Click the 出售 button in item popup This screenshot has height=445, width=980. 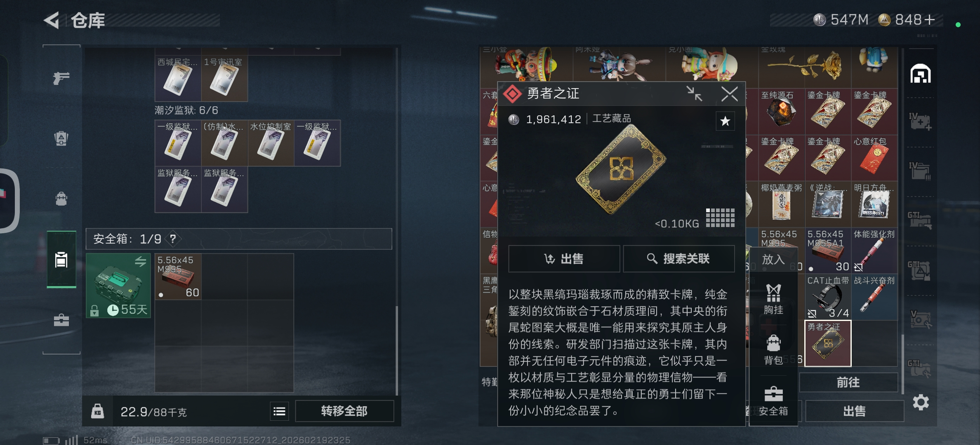click(564, 259)
